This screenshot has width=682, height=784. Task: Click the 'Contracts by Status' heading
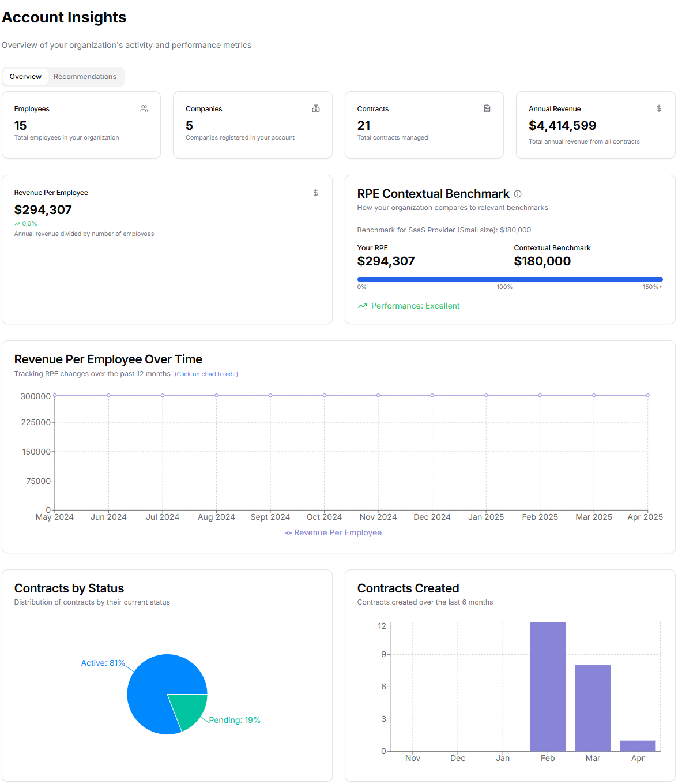pos(69,588)
